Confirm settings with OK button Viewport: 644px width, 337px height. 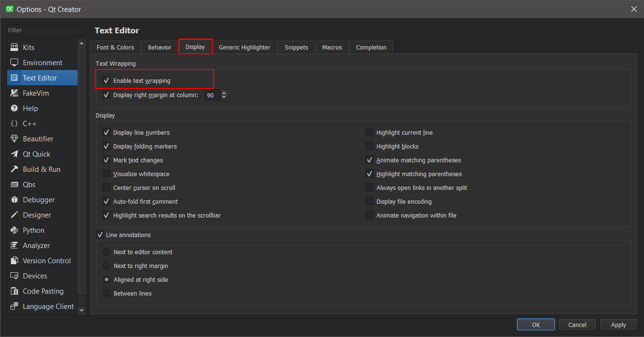click(x=536, y=325)
